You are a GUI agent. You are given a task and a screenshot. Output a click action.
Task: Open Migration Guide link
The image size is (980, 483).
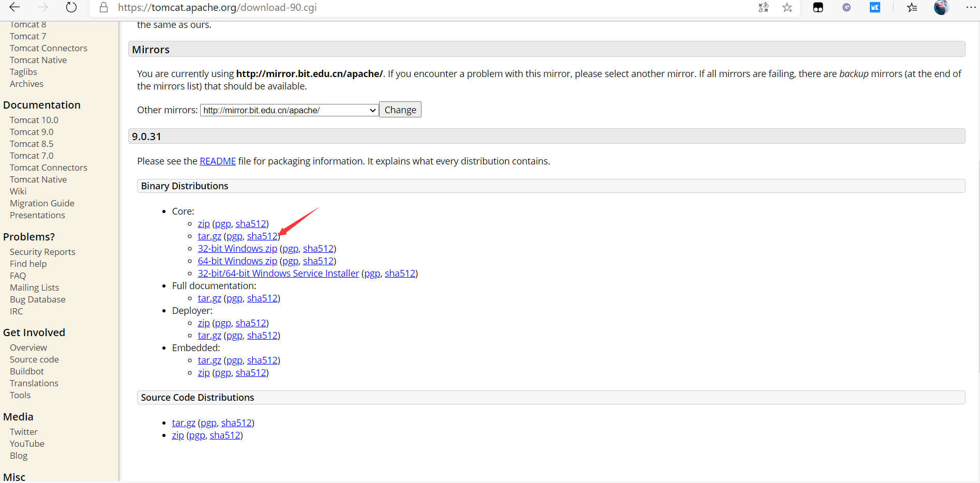coord(42,203)
